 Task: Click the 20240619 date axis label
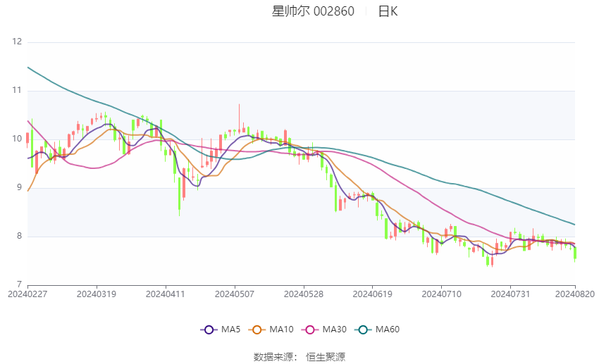373,294
